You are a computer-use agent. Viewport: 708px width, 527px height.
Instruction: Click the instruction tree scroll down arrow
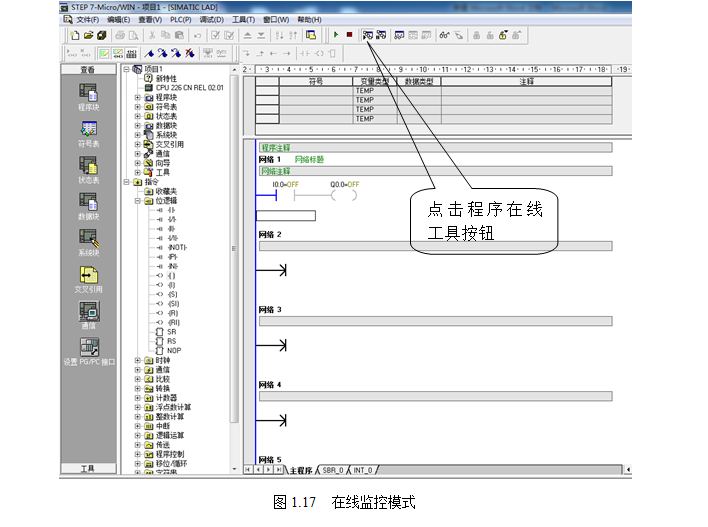point(234,469)
